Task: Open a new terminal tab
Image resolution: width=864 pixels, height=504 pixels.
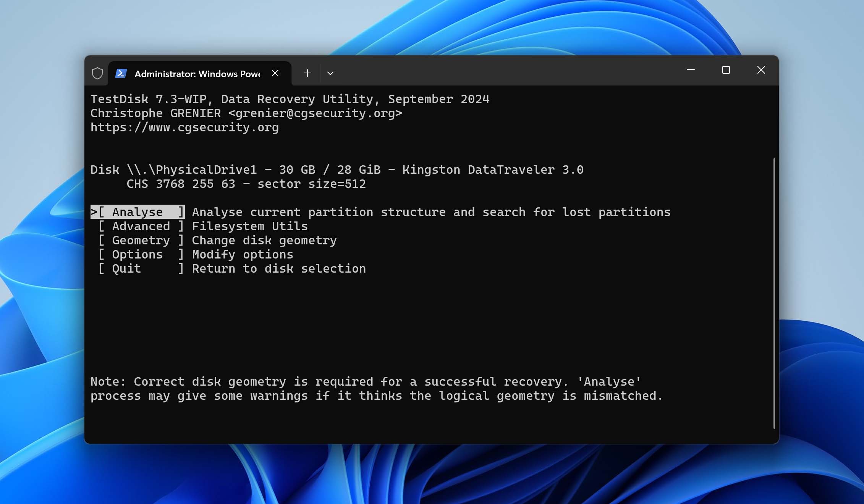Action: point(307,73)
